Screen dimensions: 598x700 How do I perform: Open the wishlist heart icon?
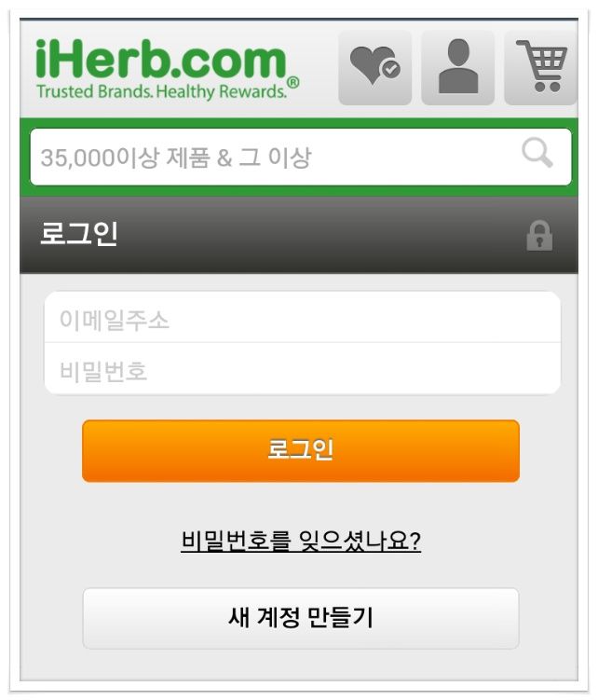point(374,67)
